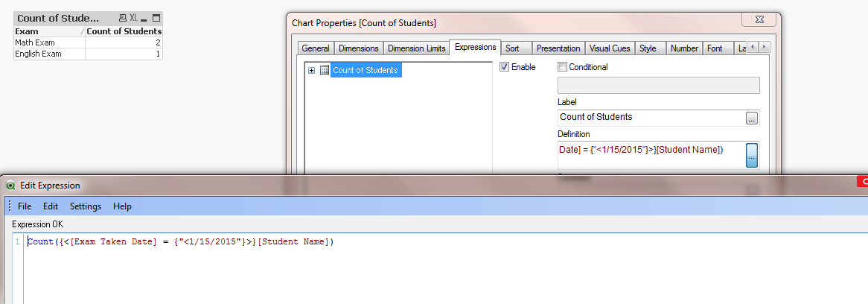Viewport: 868px width, 304px height.
Task: Open the Exam column sort indicator
Action: pyautogui.click(x=81, y=32)
